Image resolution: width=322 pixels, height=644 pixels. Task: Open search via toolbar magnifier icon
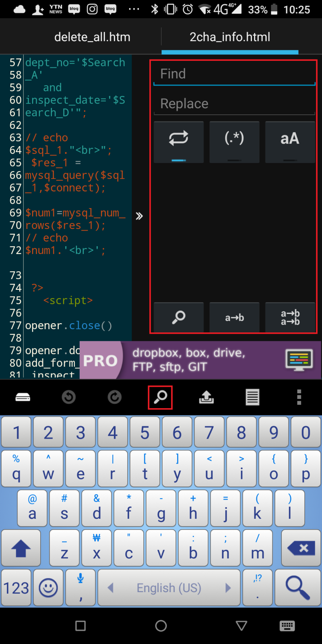pyautogui.click(x=161, y=397)
